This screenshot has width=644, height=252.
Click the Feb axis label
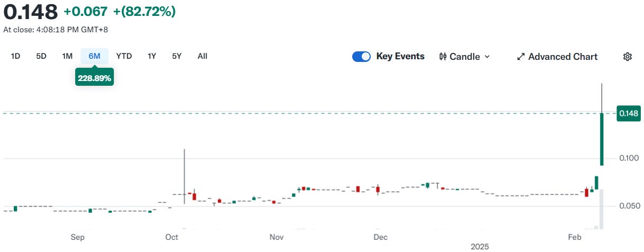[x=575, y=237]
